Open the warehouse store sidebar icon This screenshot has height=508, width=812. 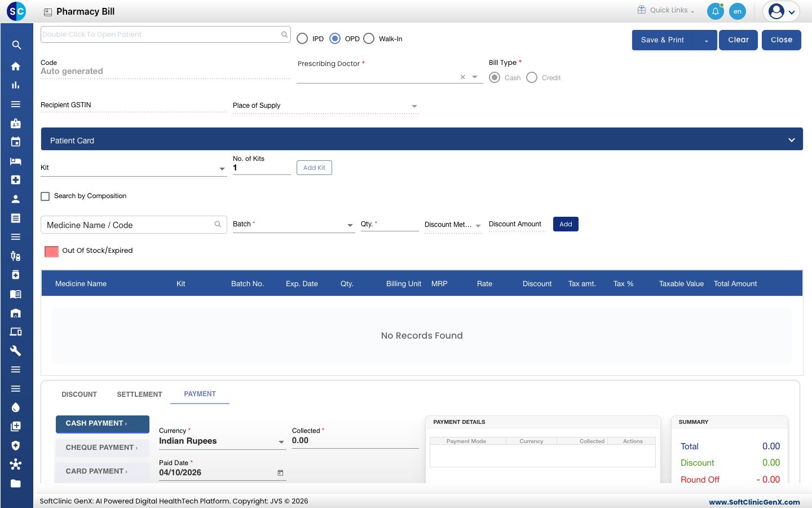coord(16,313)
